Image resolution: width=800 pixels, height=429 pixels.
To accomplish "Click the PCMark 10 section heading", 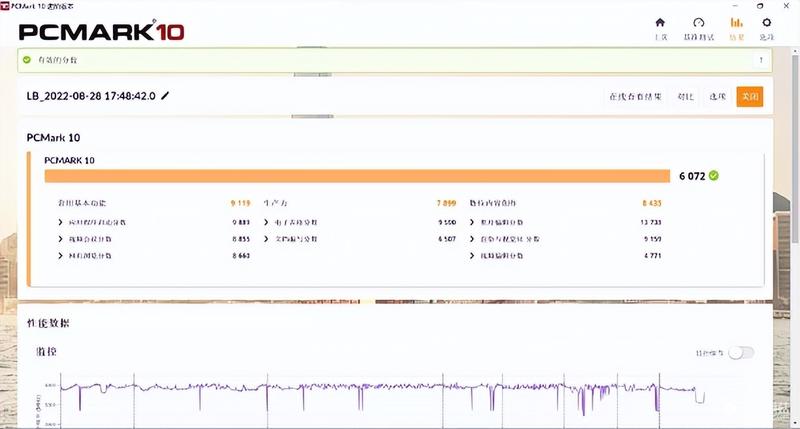I will point(53,137).
